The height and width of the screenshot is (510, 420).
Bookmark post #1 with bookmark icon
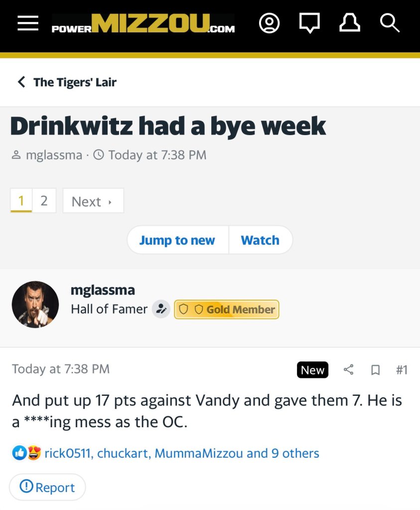[376, 370]
